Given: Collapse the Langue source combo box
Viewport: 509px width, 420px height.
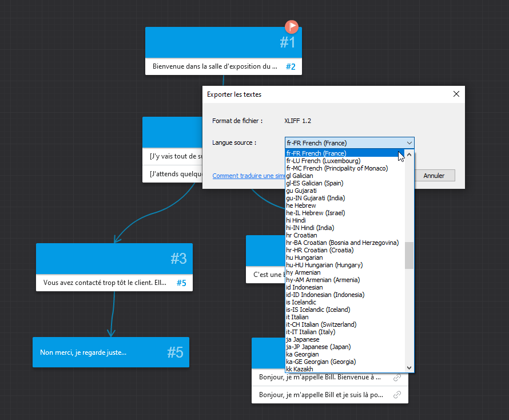Looking at the screenshot, I should [409, 143].
